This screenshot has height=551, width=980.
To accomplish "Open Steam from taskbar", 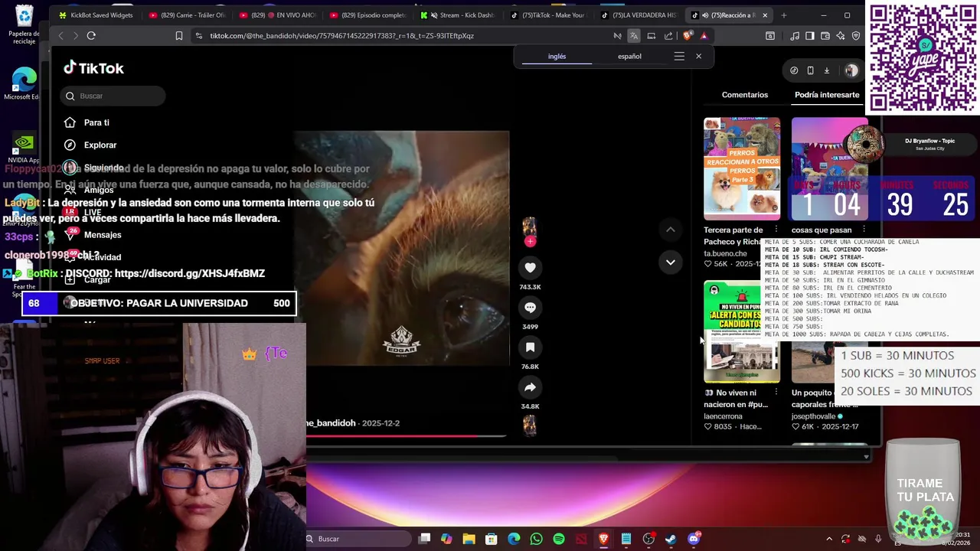I will pos(671,539).
